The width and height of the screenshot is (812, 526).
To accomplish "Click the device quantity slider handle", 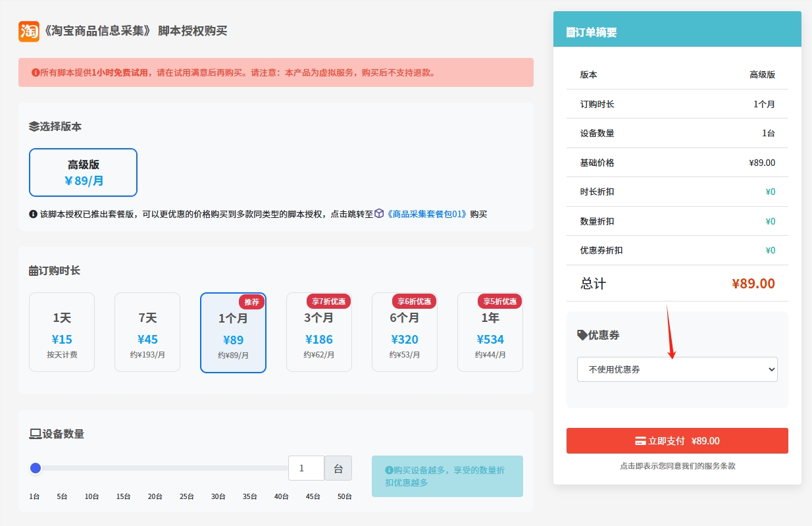I will (36, 468).
